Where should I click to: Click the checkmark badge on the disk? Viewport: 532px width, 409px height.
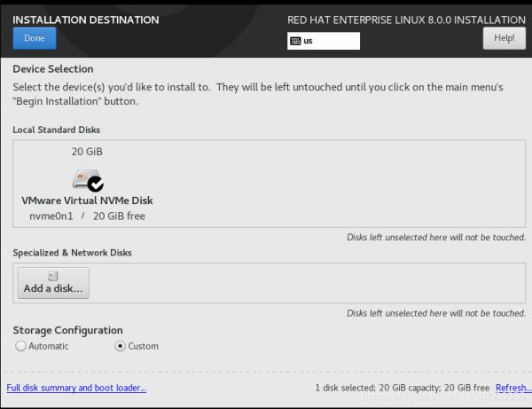click(x=95, y=185)
